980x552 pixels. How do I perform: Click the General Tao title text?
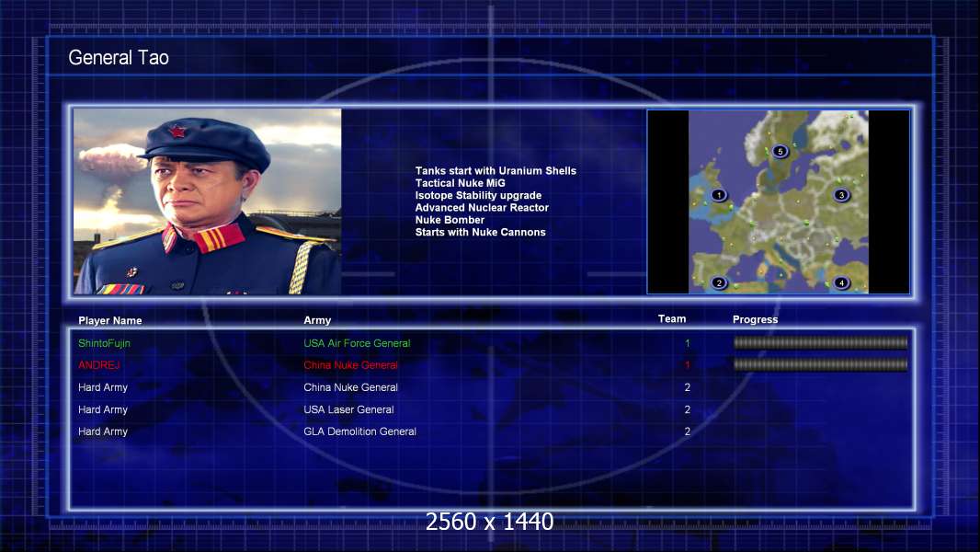(x=119, y=58)
